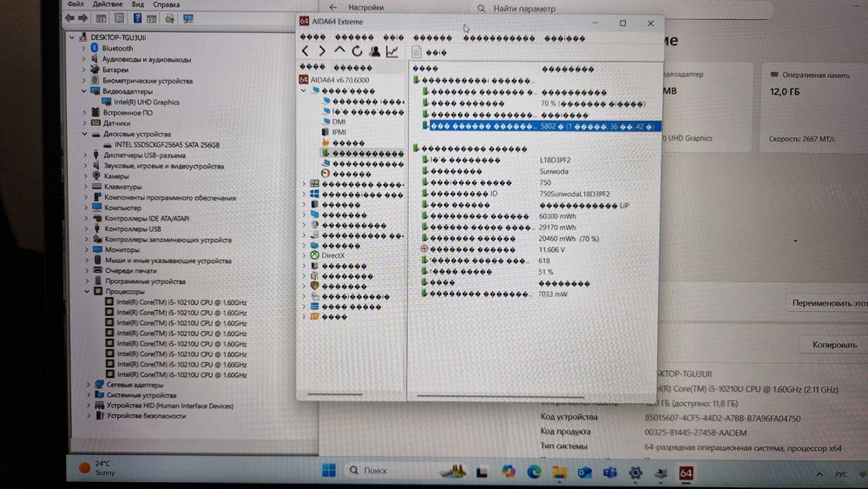Click the right pane scrollbar in AIDA64

pos(500,396)
